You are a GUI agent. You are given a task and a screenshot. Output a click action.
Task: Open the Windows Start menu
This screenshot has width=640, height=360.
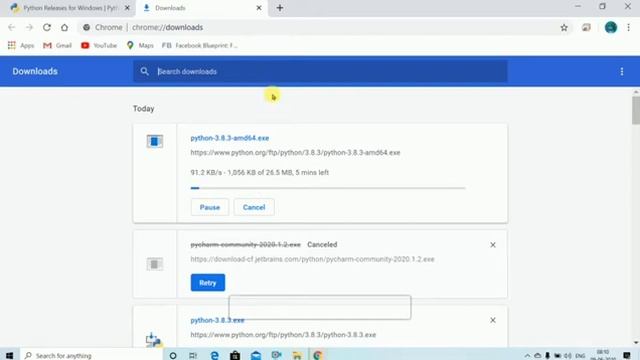(x=9, y=356)
